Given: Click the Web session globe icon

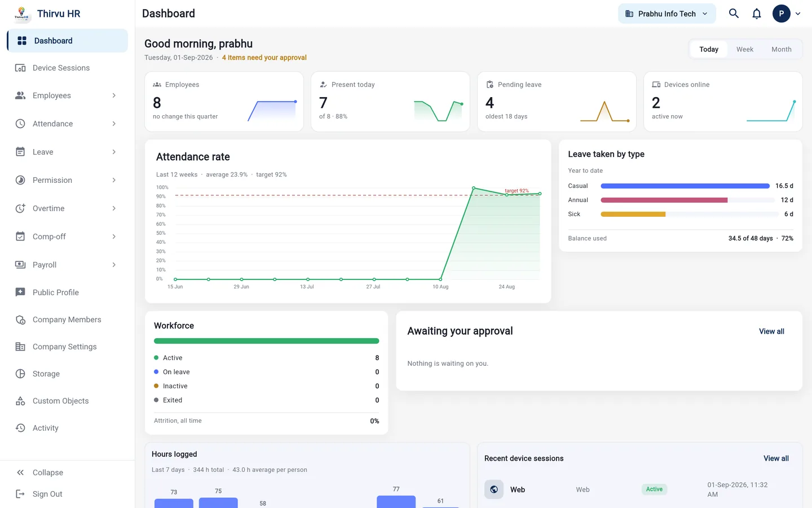Looking at the screenshot, I should tap(494, 489).
